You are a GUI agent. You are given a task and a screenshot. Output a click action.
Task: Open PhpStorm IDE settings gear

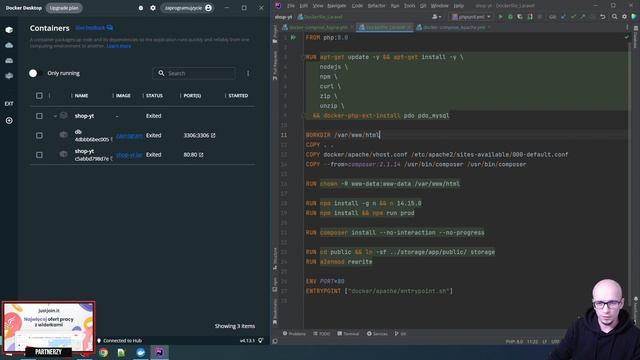pos(624,17)
